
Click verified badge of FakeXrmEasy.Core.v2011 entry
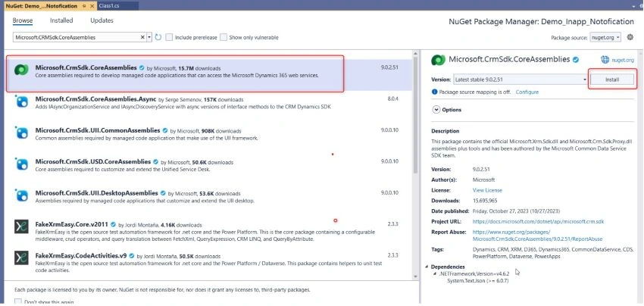coord(113,225)
